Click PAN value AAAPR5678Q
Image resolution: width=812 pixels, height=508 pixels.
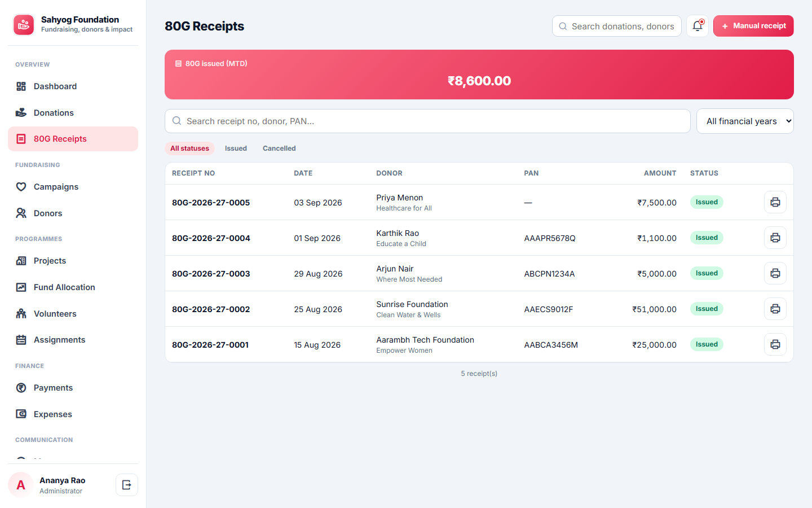pyautogui.click(x=550, y=238)
